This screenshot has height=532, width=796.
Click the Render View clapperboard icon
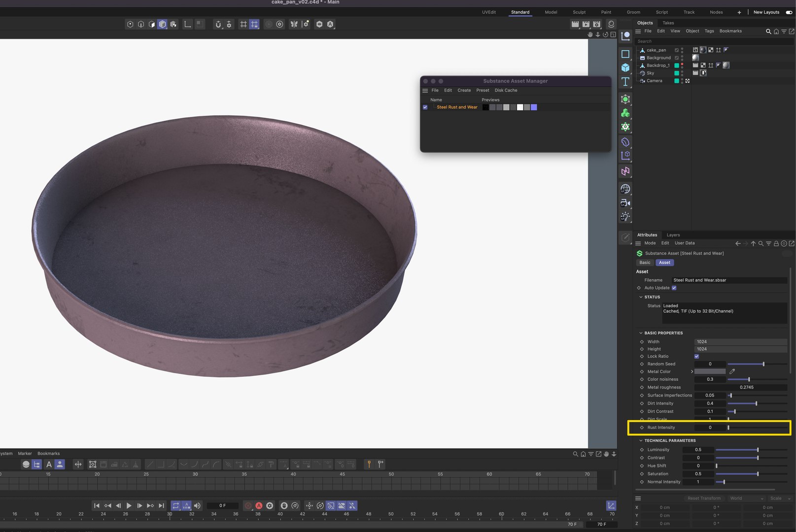click(x=575, y=24)
